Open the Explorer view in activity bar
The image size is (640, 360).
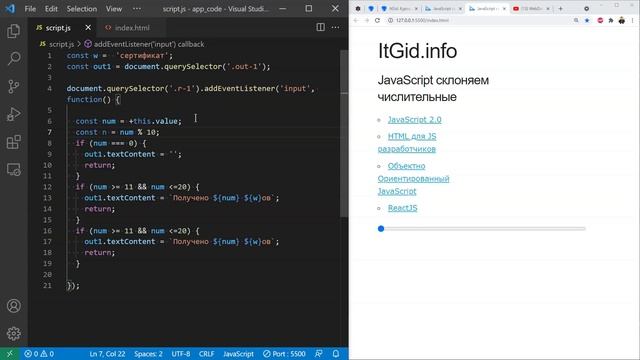point(13,31)
